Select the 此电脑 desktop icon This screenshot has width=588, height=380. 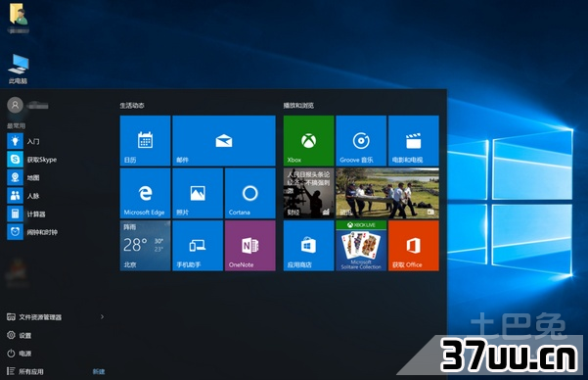(x=18, y=70)
